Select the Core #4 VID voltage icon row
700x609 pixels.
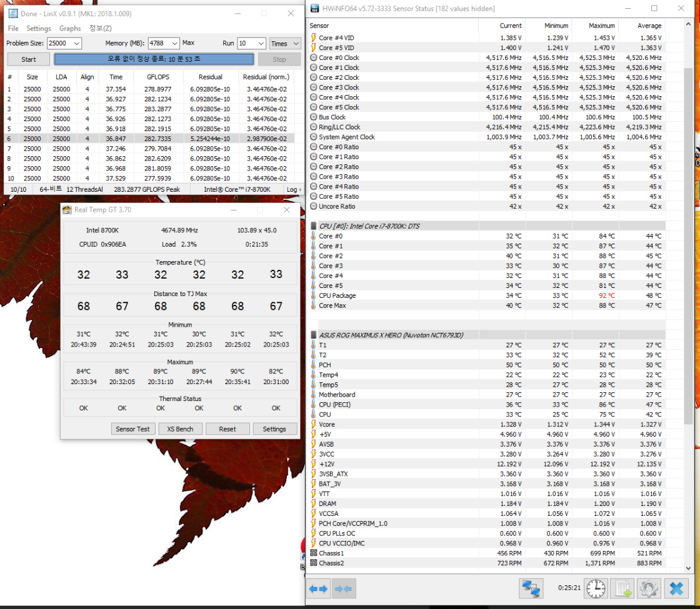[x=314, y=37]
